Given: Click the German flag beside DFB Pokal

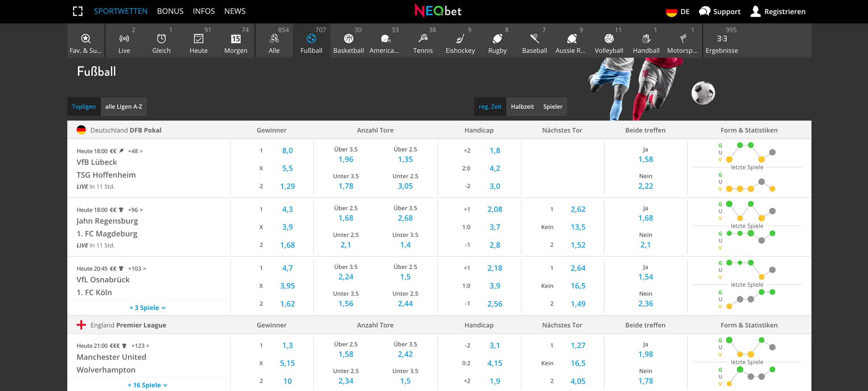Looking at the screenshot, I should coord(81,130).
